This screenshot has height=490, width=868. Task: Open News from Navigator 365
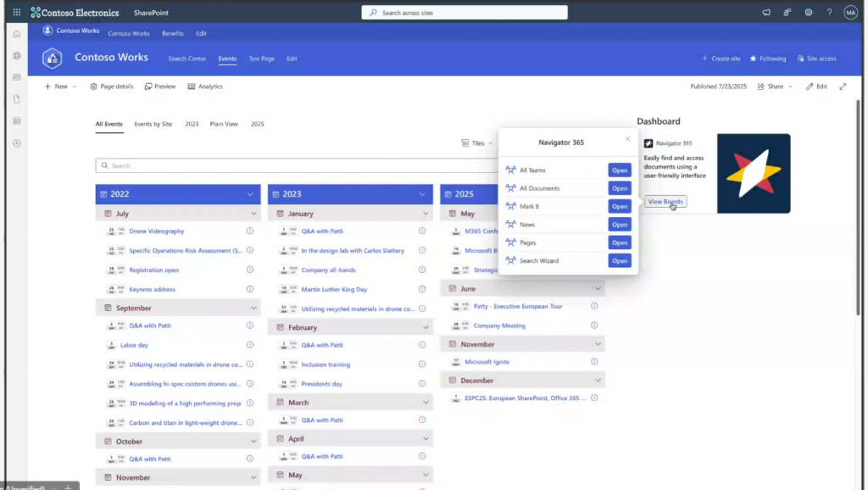pyautogui.click(x=620, y=225)
